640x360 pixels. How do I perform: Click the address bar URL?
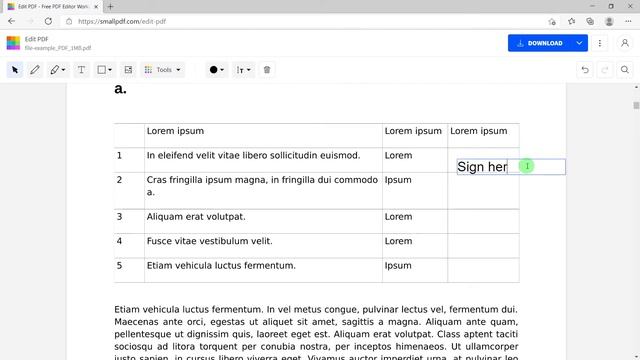point(122,21)
